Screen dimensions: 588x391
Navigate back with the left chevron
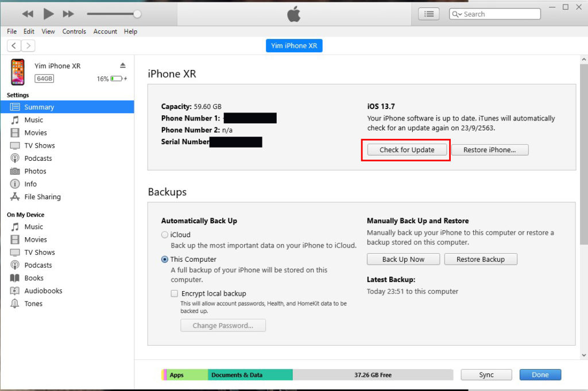(x=14, y=46)
